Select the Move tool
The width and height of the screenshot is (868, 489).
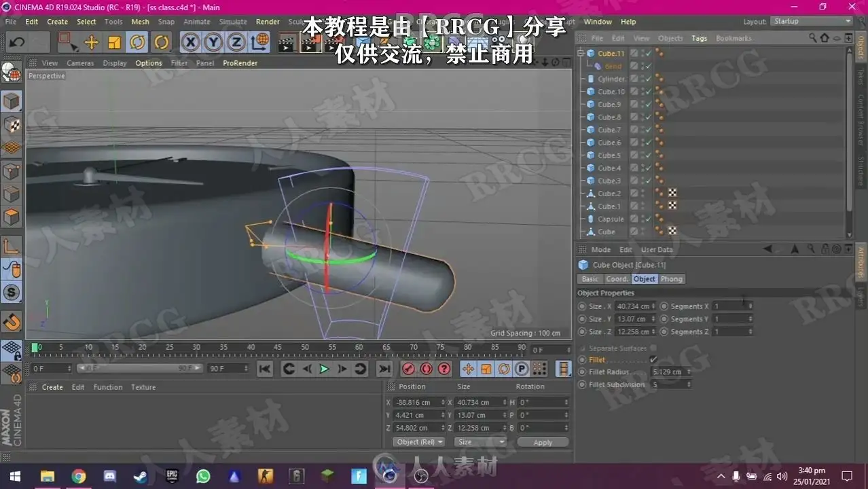tap(92, 43)
